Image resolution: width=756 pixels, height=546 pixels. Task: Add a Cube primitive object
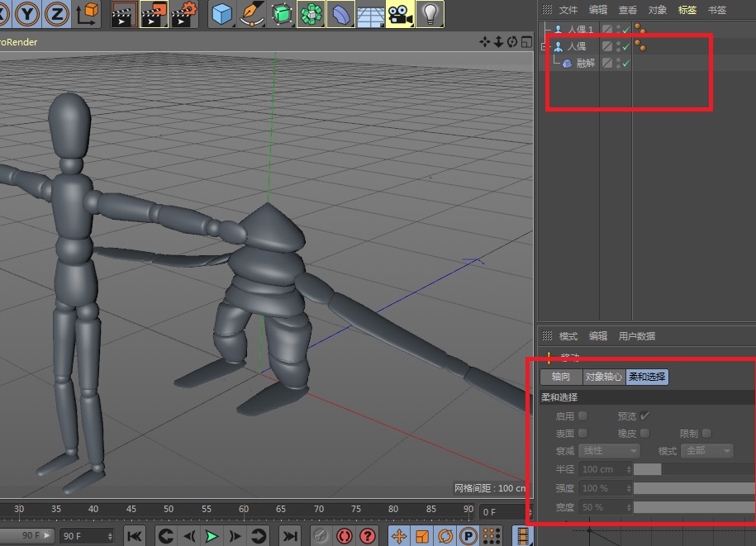221,14
